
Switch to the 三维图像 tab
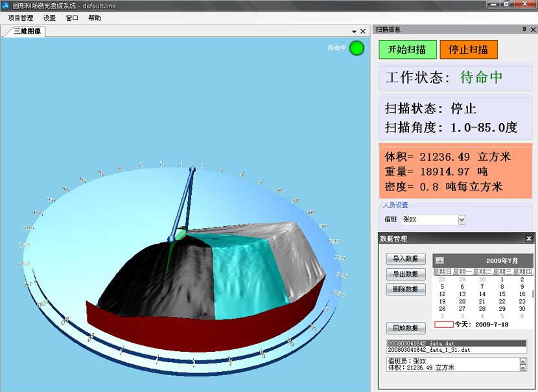(26, 30)
